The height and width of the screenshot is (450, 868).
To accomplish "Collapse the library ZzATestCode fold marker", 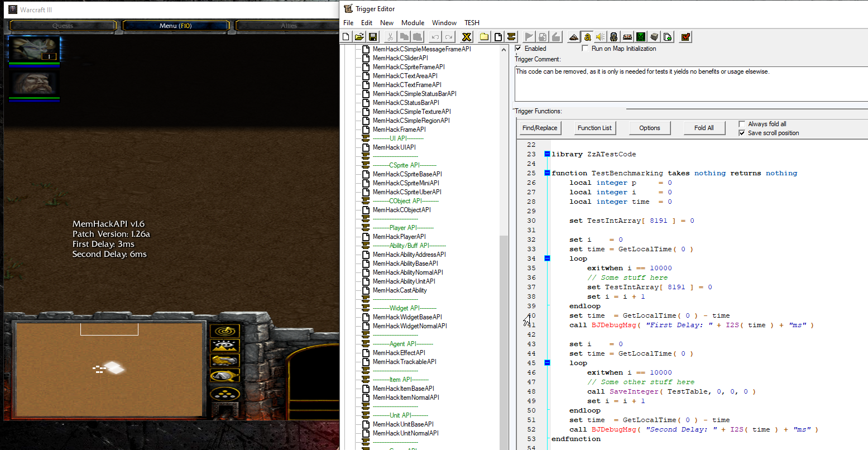I will [x=547, y=154].
